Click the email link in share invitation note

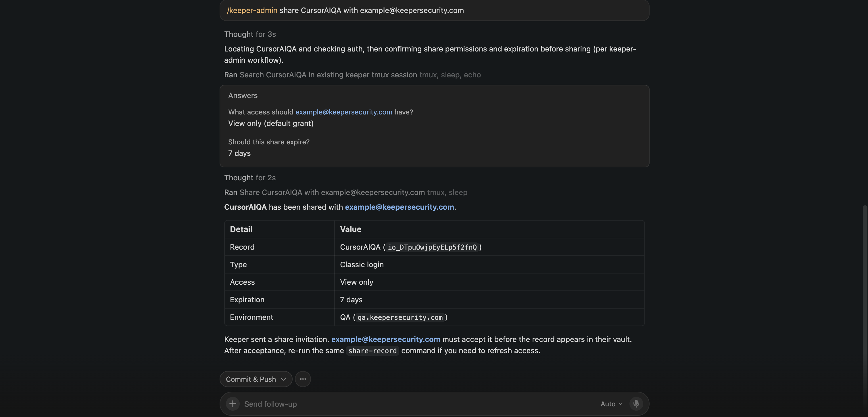click(385, 339)
